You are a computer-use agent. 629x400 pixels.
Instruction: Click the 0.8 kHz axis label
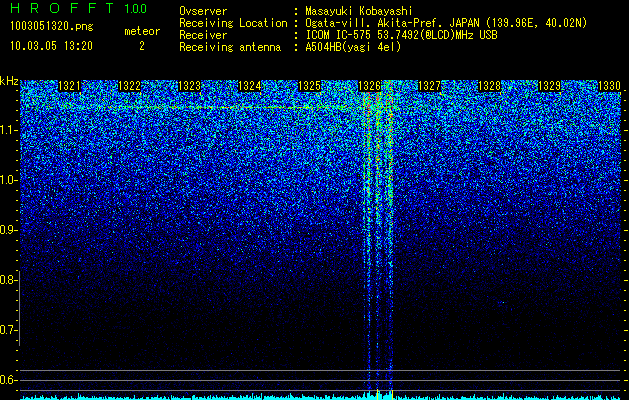(x=7, y=280)
